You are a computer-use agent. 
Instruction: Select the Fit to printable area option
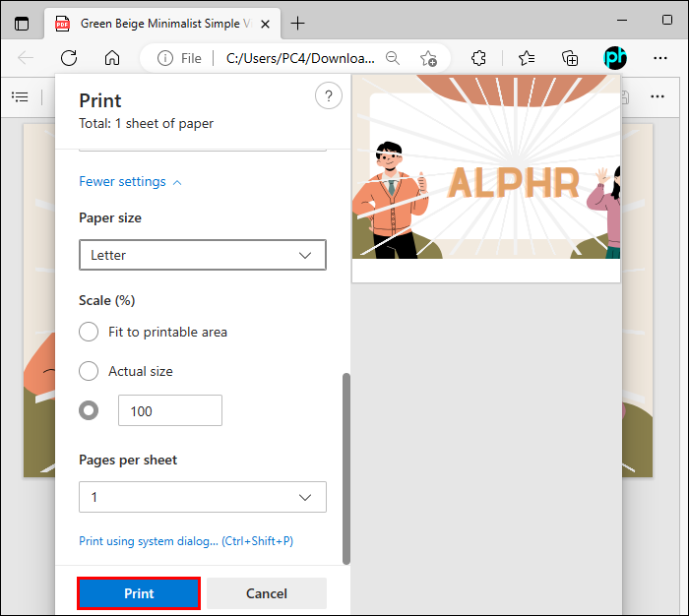point(89,332)
